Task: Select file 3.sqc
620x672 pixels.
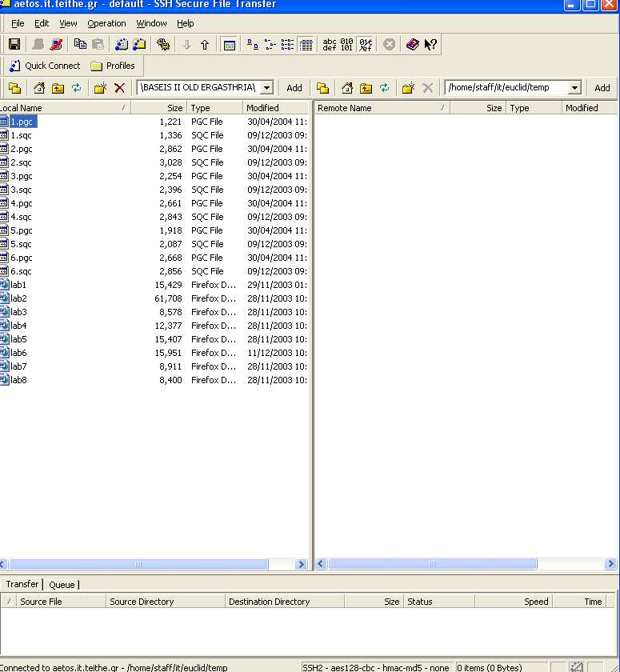Action: pyautogui.click(x=21, y=190)
